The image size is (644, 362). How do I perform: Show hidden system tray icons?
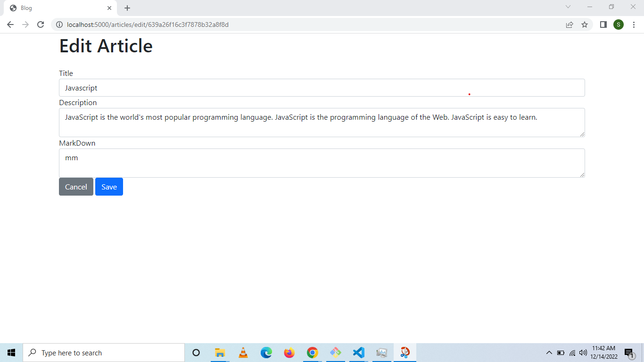[549, 353]
